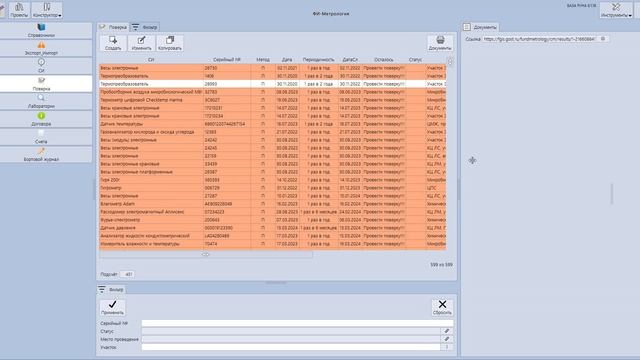Click the Ссылка URL field
Viewport: 640px width, 360px height.
coord(540,39)
